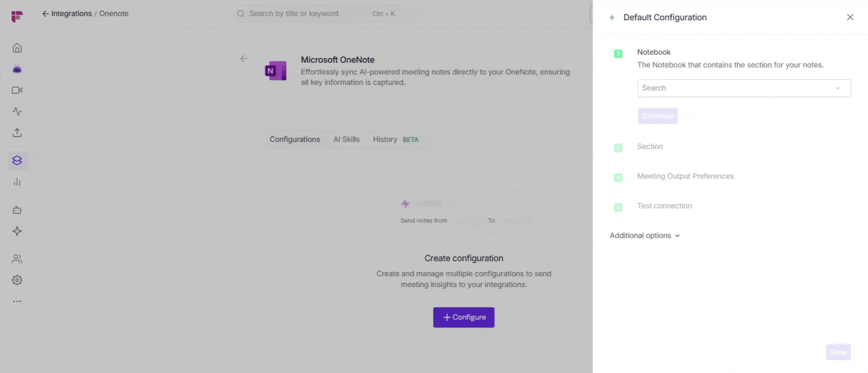Viewport: 868px width, 373px height.
Task: Open the analytics bar chart sidebar icon
Action: 17,182
